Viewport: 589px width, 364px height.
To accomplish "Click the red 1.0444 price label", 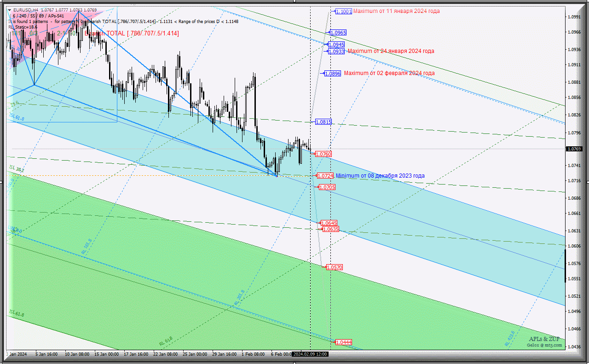I will click(344, 342).
